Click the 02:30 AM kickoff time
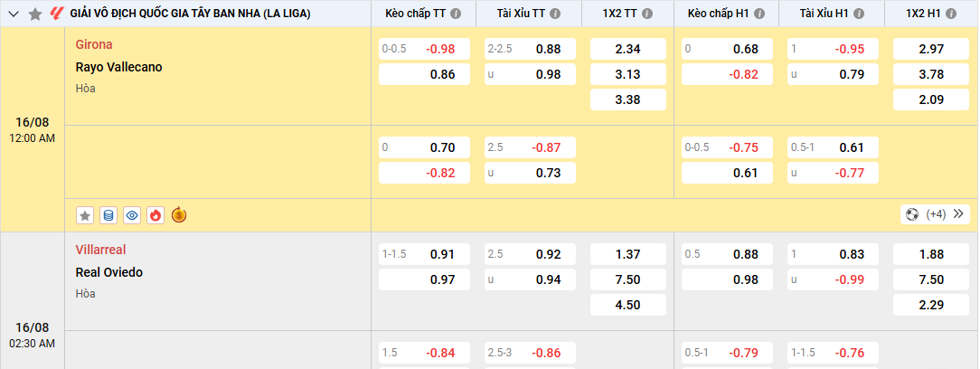Image resolution: width=980 pixels, height=369 pixels. pos(33,344)
